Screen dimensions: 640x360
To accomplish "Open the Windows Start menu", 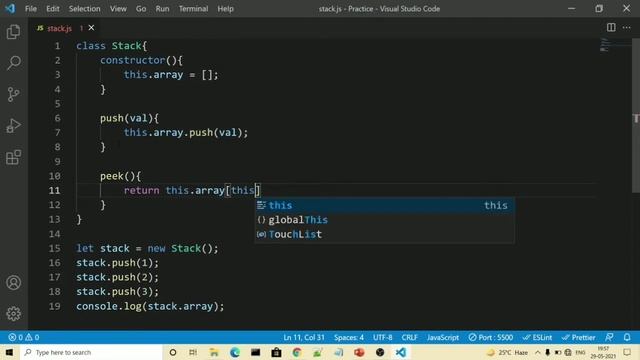I will point(9,352).
